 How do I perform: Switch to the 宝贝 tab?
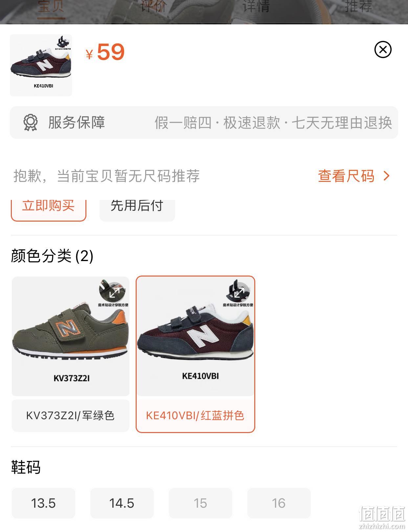(x=51, y=7)
